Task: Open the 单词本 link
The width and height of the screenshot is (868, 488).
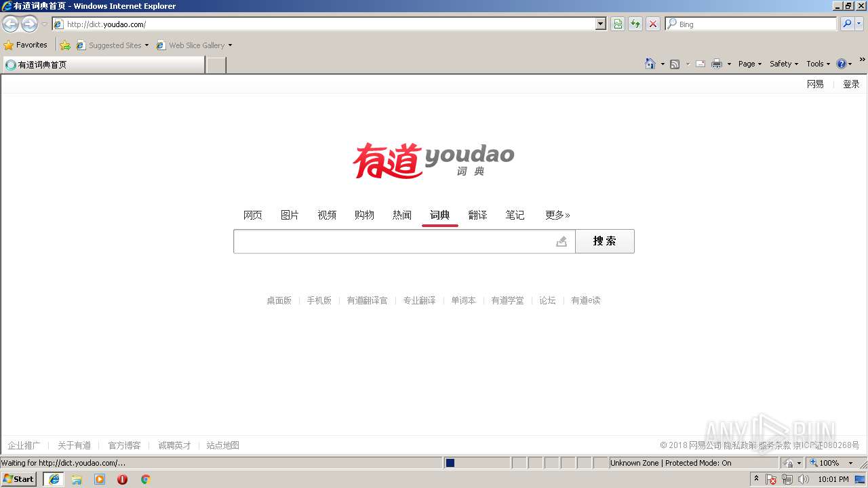Action: click(464, 300)
